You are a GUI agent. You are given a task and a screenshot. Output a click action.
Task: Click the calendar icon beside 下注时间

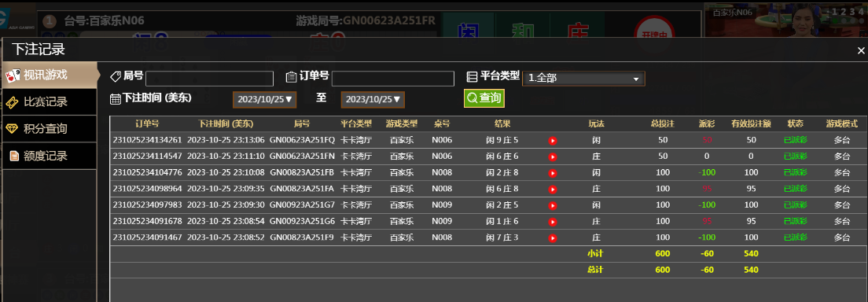(115, 99)
